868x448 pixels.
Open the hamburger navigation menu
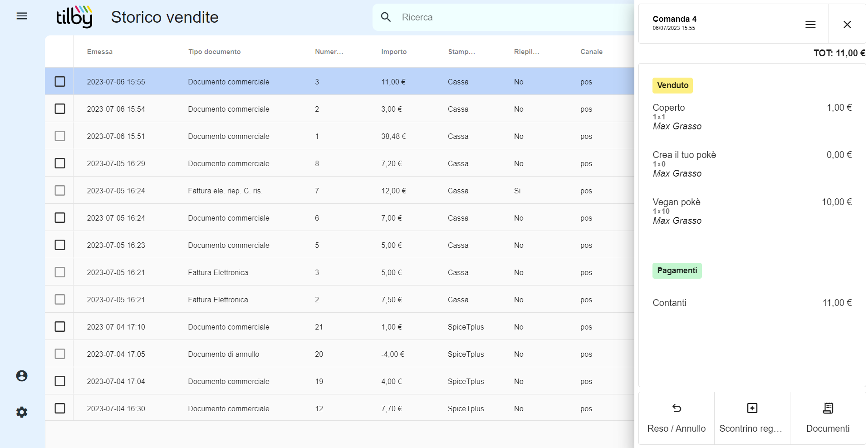pos(22,16)
